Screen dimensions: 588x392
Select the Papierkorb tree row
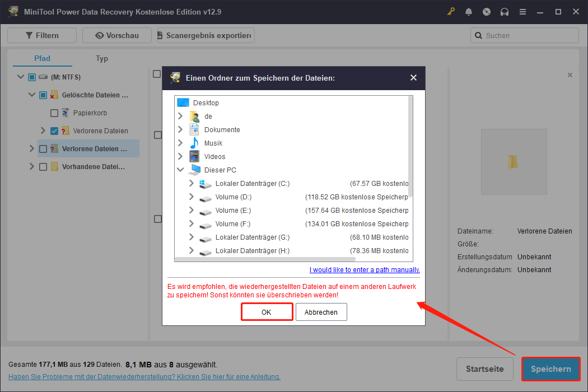tap(90, 113)
